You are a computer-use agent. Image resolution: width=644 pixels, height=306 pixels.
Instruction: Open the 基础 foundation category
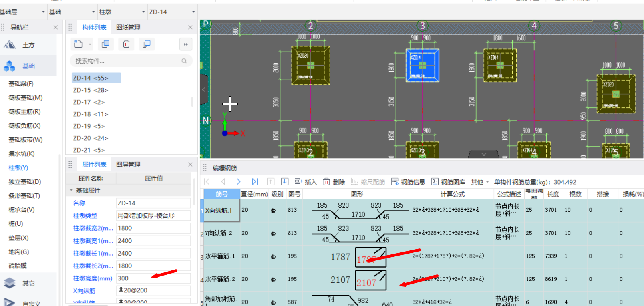click(x=28, y=66)
